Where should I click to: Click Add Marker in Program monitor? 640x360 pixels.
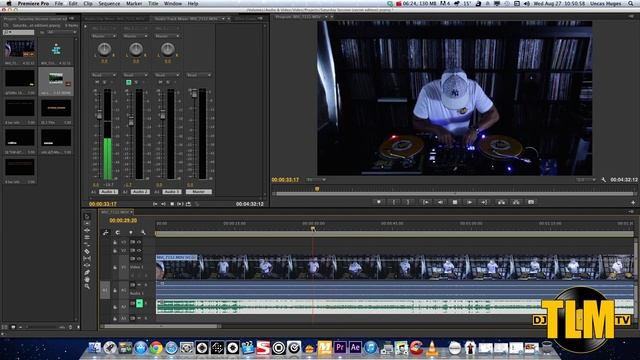[379, 202]
